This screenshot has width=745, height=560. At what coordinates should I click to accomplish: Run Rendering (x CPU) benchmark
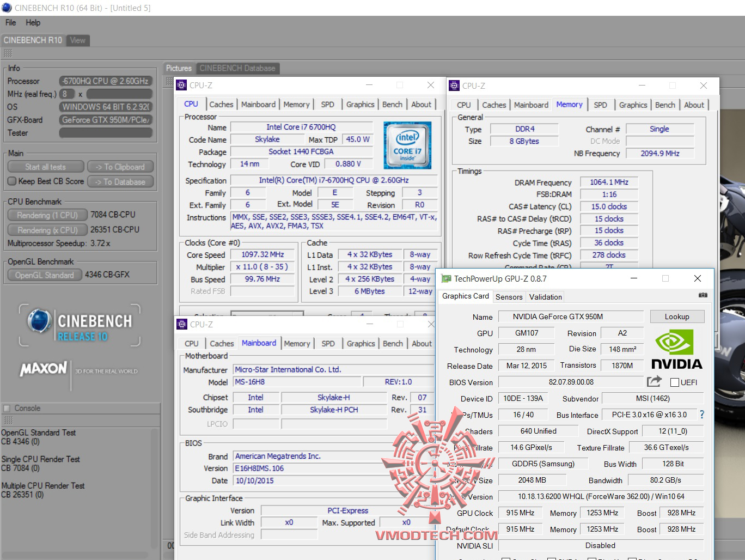click(x=47, y=230)
